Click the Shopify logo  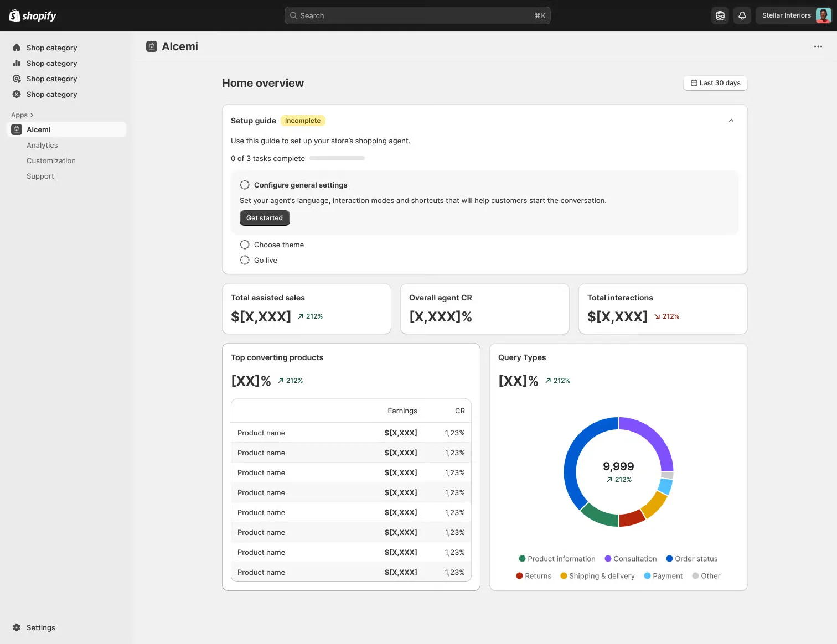pos(32,15)
